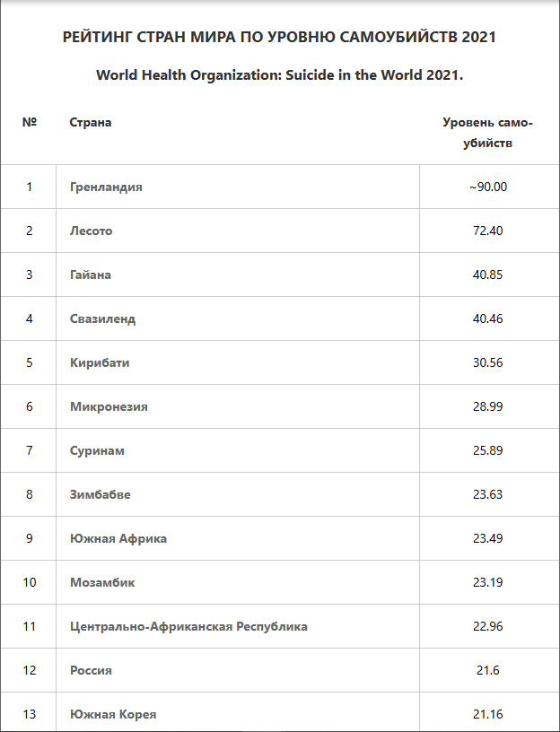The height and width of the screenshot is (732, 560).
Task: Select the Лесото row country cell
Action: point(92,231)
